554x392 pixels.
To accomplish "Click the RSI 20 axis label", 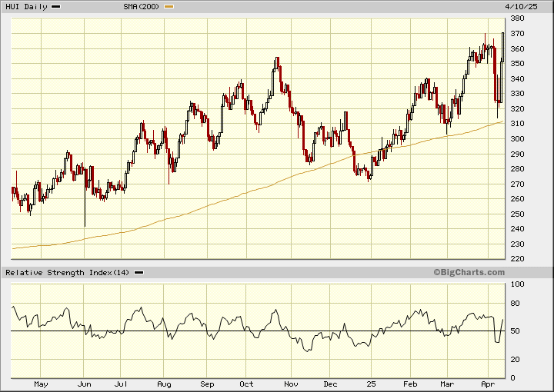I will pos(515,359).
